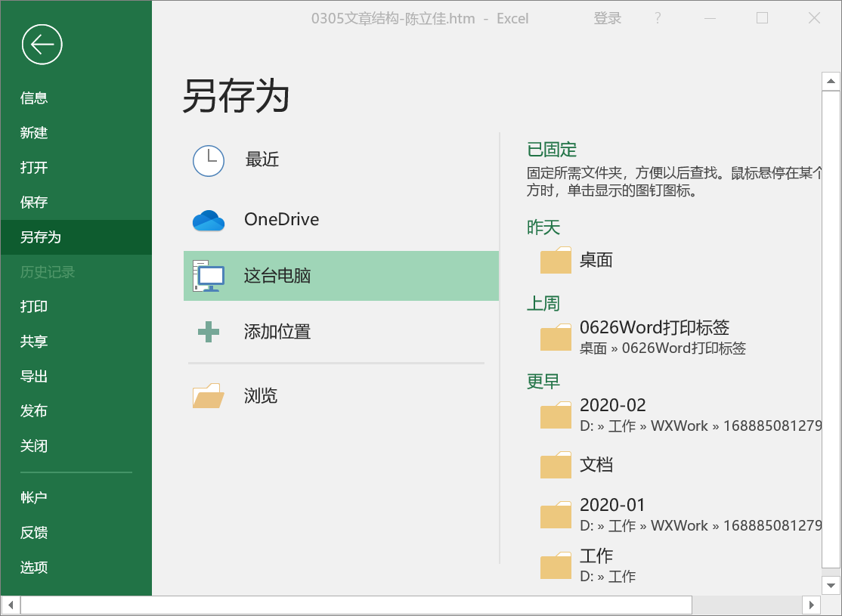This screenshot has height=616, width=842.
Task: Select the This PC computer icon
Action: [x=209, y=277]
